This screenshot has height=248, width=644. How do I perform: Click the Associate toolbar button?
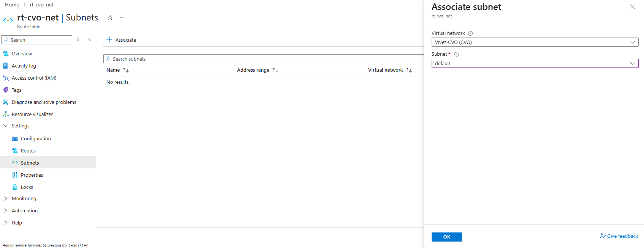(121, 40)
